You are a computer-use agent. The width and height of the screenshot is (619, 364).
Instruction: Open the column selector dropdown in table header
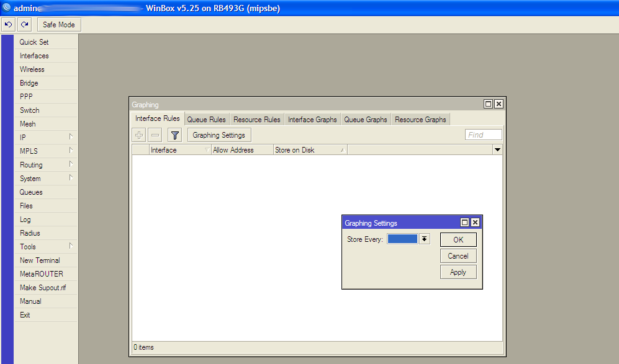[497, 150]
